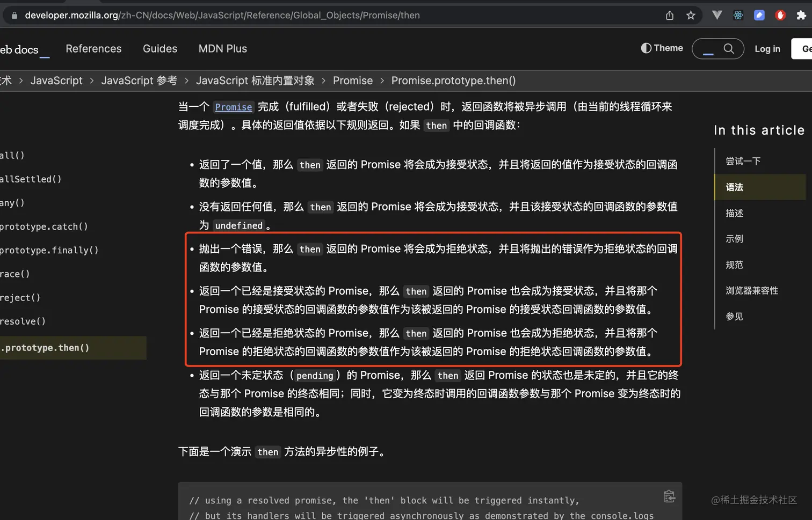Screen dimensions: 812x520
Task: Select resolve() in the left sidebar
Action: coord(24,321)
